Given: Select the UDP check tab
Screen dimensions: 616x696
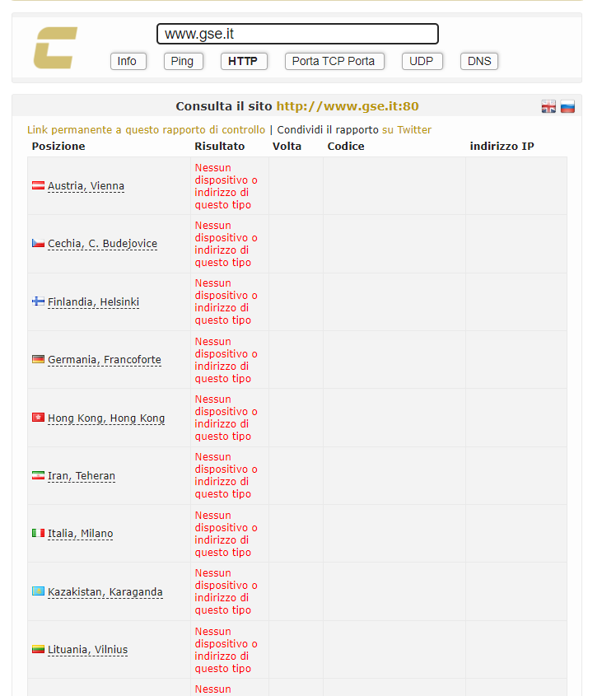Looking at the screenshot, I should 422,61.
